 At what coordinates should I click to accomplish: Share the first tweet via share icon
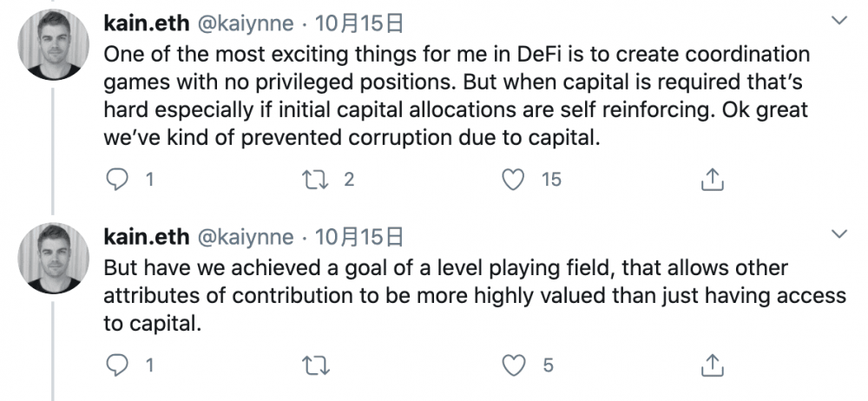click(x=711, y=180)
